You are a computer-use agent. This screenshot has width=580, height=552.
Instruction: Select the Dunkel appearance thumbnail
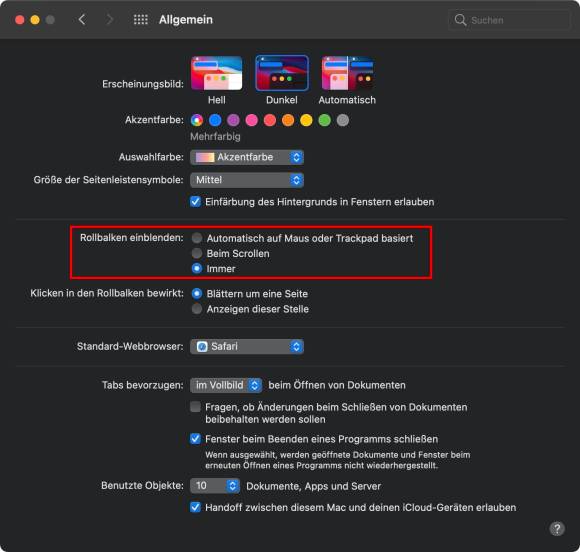(282, 73)
